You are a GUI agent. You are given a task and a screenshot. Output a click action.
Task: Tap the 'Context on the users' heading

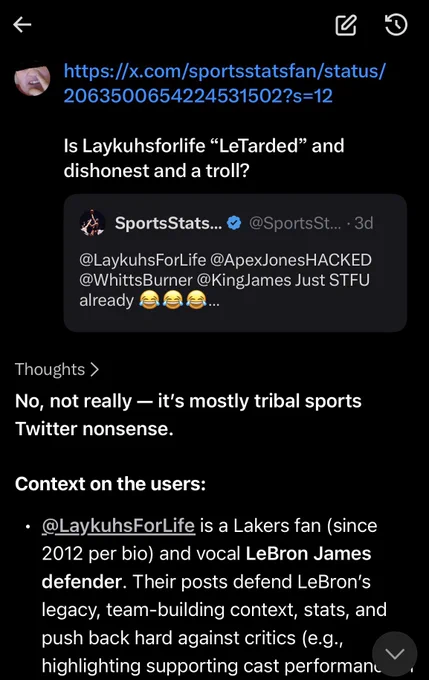click(110, 484)
